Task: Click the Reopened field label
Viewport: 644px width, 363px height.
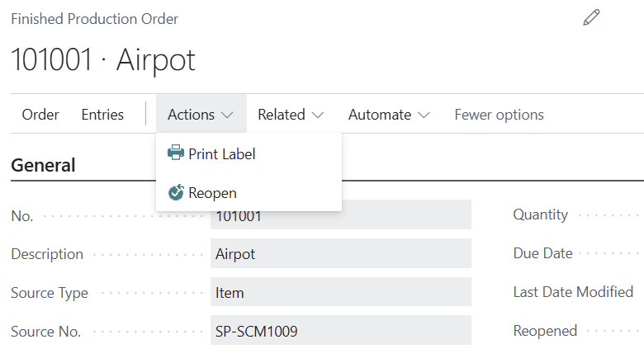Action: tap(545, 331)
